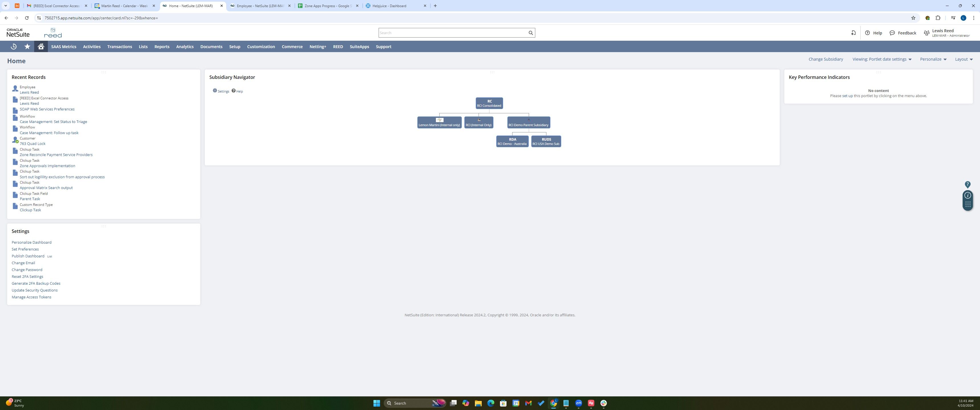Open the Recent Records clock icon

14,46
